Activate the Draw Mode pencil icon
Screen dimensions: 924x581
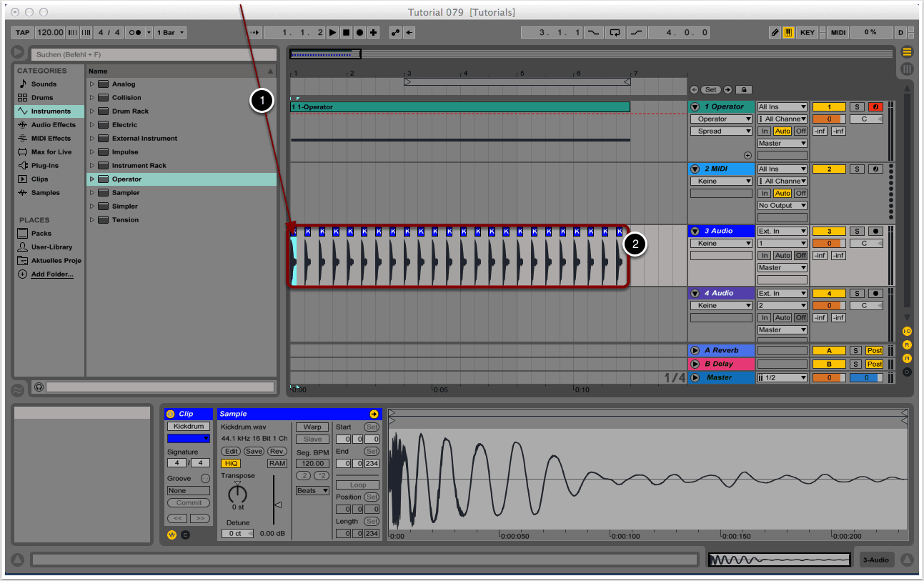[x=775, y=33]
